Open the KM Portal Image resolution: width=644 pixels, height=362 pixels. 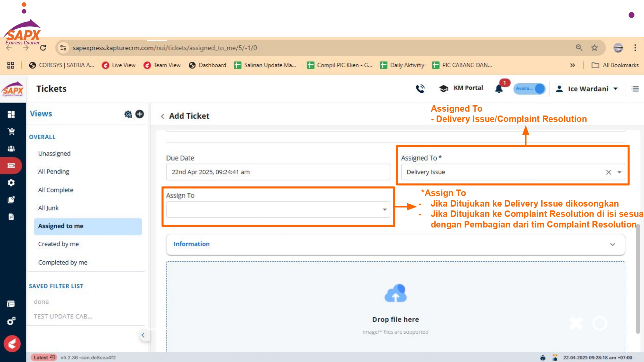point(461,88)
